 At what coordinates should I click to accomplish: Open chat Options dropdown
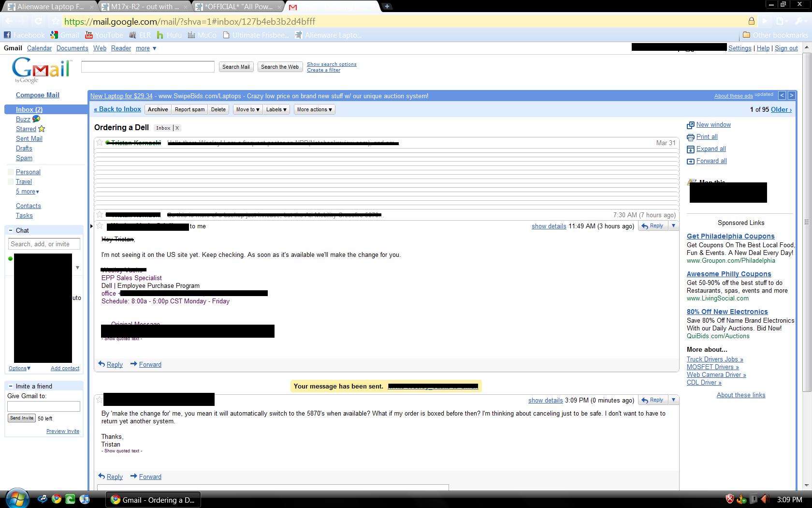(x=19, y=368)
